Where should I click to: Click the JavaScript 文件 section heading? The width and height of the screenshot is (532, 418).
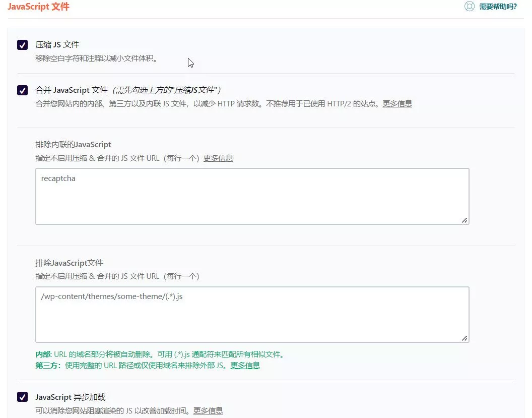(38, 7)
